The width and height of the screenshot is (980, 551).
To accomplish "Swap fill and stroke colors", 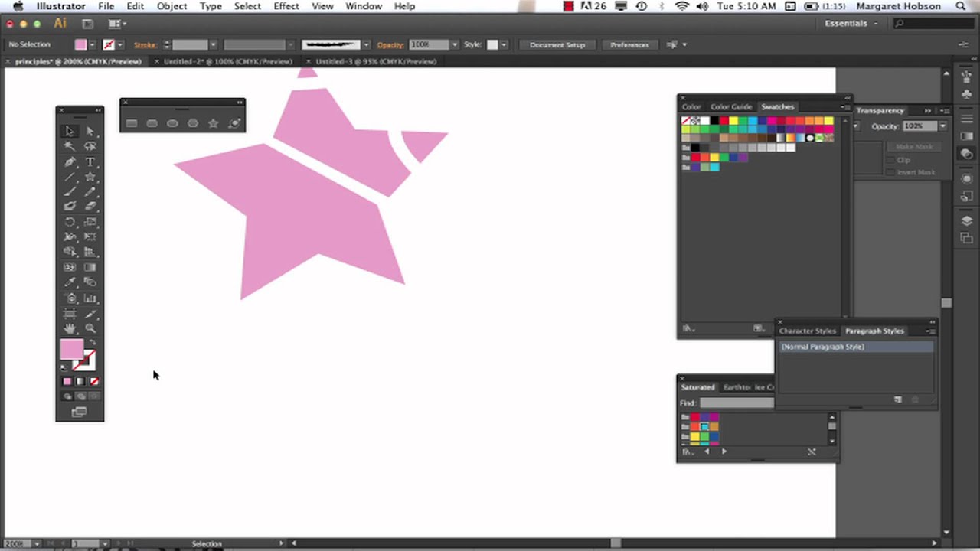I will [x=93, y=342].
